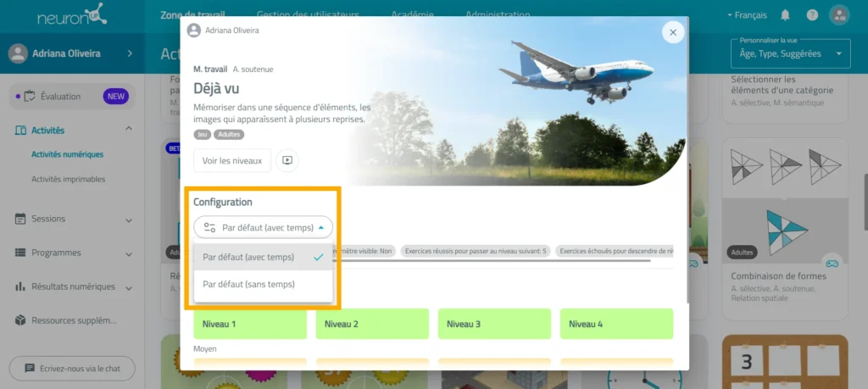
Task: Click the page vertical scrollbar at right edge
Action: point(865,202)
